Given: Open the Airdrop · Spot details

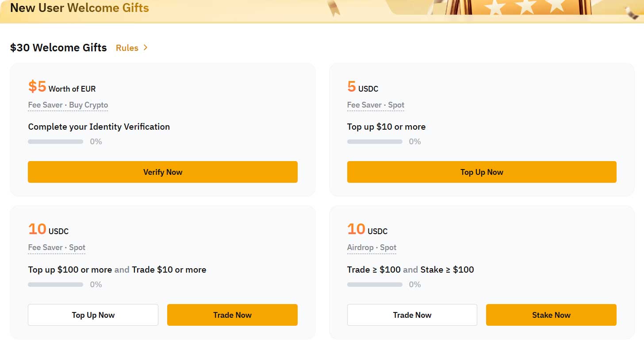Looking at the screenshot, I should pyautogui.click(x=372, y=247).
